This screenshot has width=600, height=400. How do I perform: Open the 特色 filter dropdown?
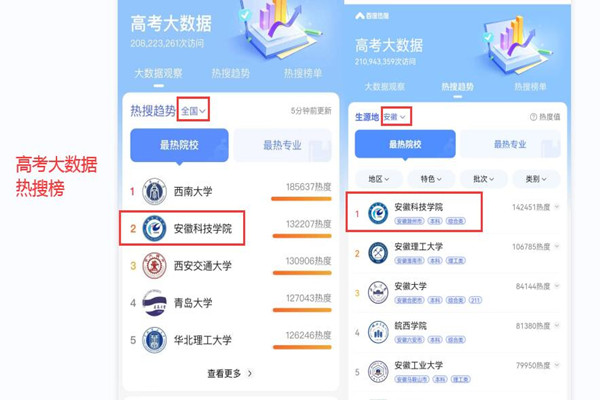[x=431, y=179]
